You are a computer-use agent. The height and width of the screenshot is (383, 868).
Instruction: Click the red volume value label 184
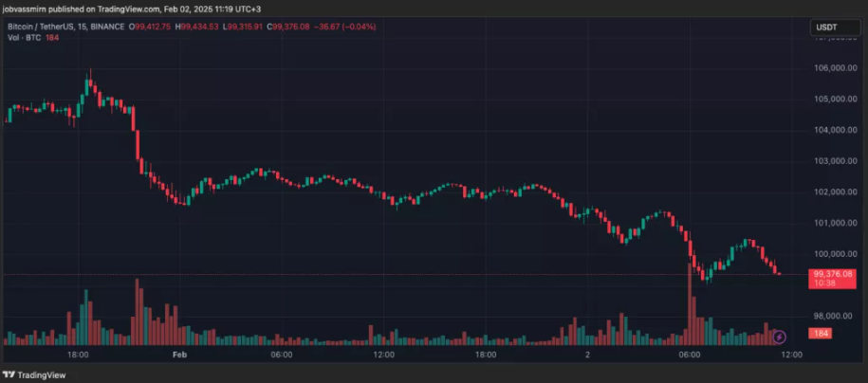[820, 333]
